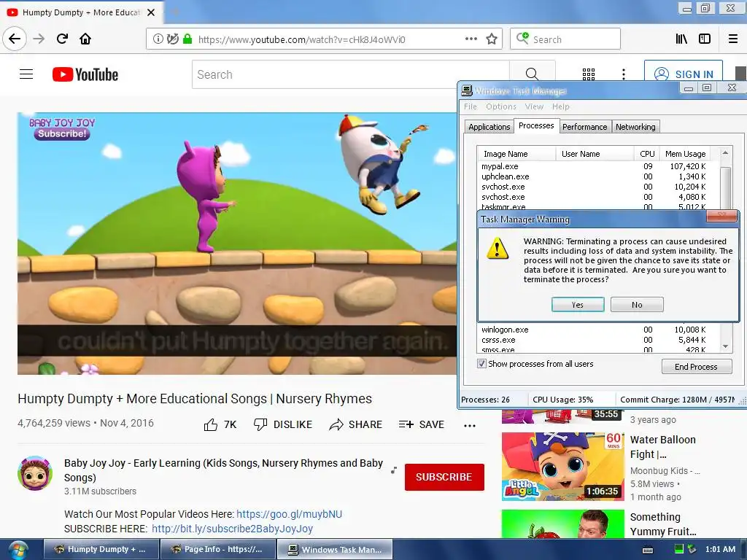Screen dimensions: 747x560
Task: Sort processes by Image Name column
Action: point(516,154)
